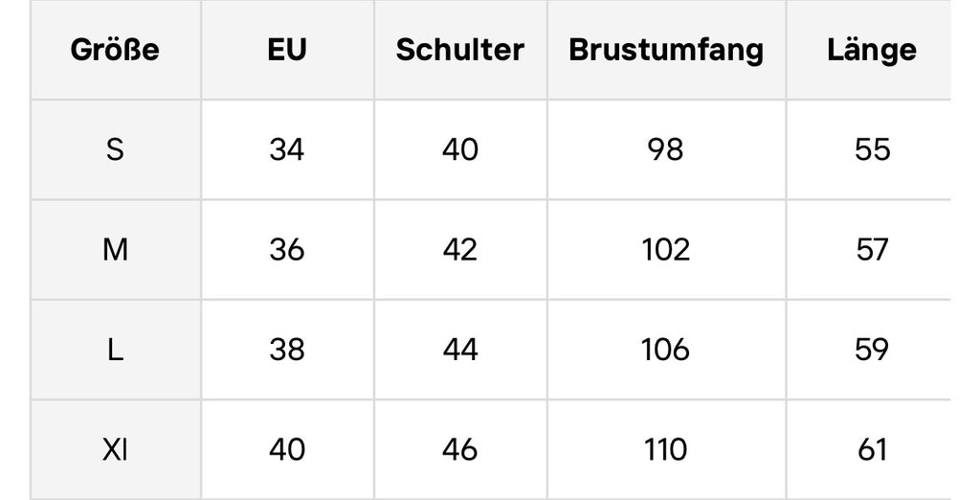Select size XI row label
980x500 pixels.
click(x=115, y=449)
